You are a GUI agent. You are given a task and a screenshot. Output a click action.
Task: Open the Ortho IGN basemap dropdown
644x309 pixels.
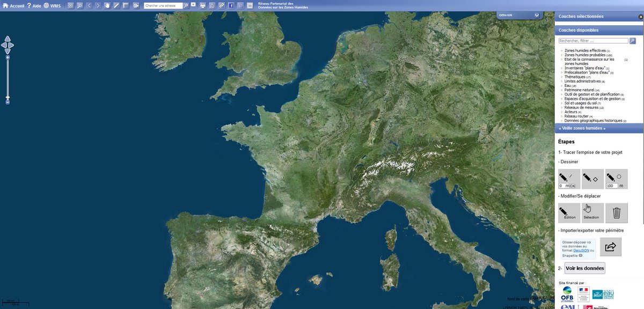537,16
